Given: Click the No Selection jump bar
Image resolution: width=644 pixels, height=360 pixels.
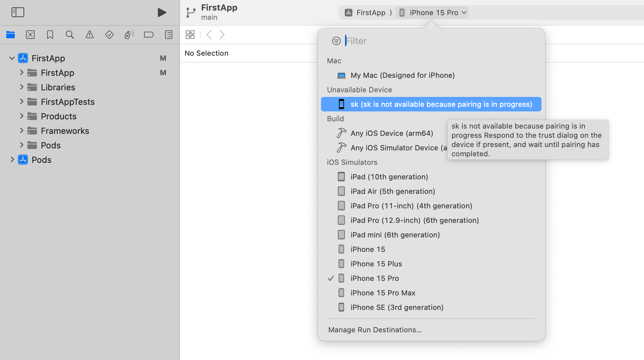Looking at the screenshot, I should click(206, 53).
